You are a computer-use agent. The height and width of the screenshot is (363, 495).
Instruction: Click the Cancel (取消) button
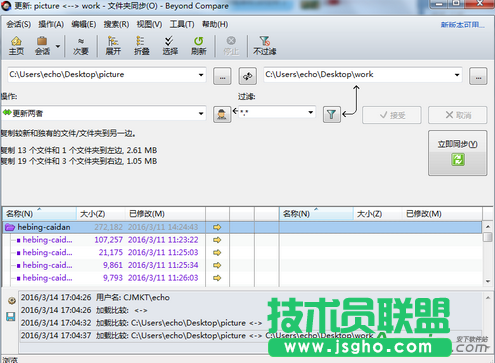pyautogui.click(x=457, y=115)
